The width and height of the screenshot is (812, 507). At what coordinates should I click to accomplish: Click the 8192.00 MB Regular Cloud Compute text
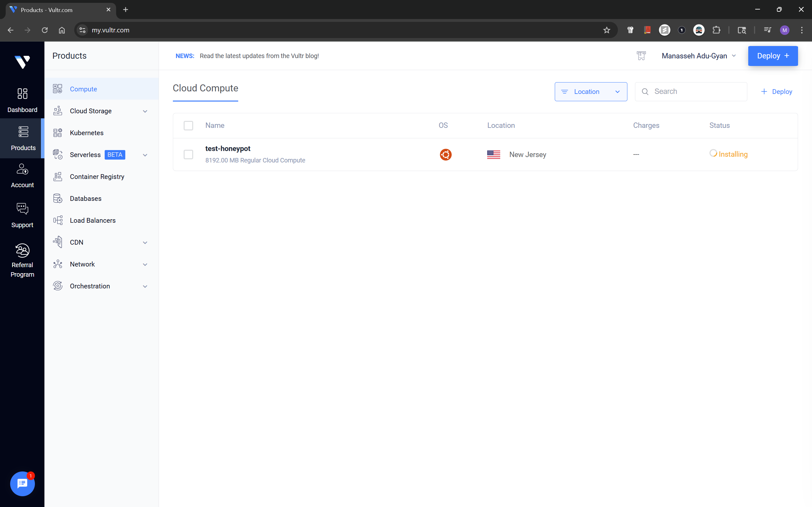click(255, 160)
